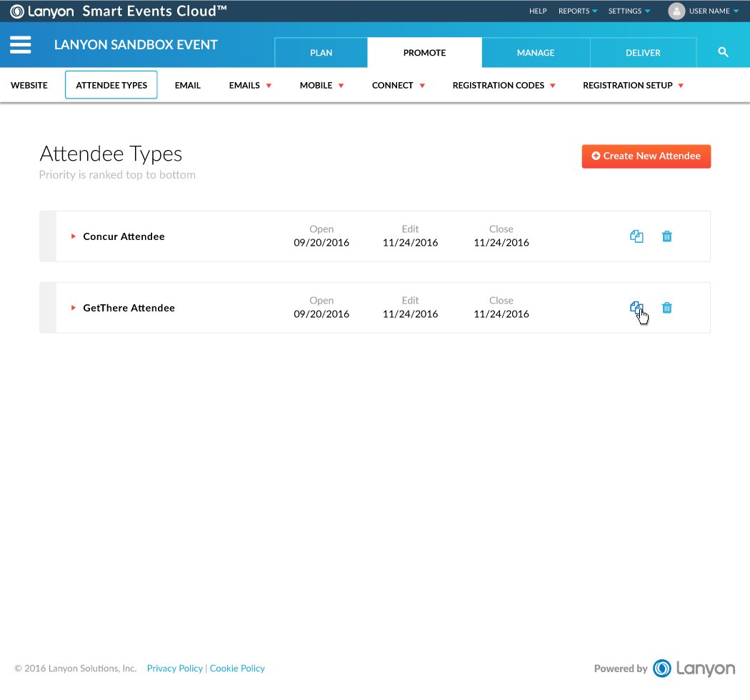Delete the GetThere Attendee type
The image size is (750, 700).
pyautogui.click(x=666, y=307)
